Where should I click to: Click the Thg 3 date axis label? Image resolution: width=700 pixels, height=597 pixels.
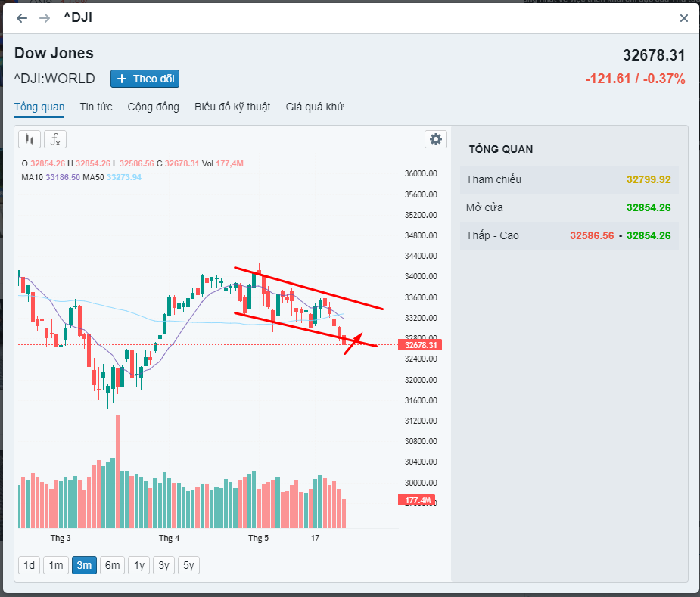(x=61, y=538)
